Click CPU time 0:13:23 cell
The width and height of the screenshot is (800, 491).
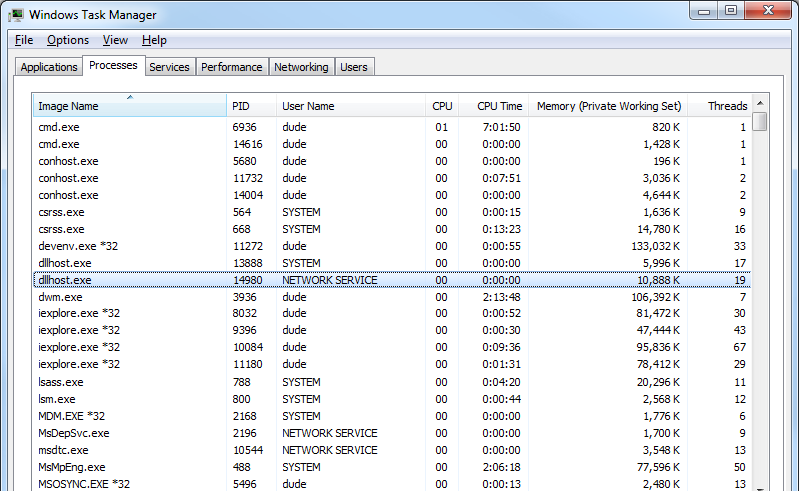(502, 229)
